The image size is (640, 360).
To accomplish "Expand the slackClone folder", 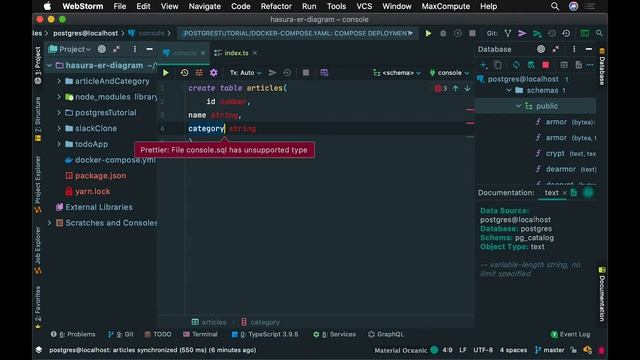I will coord(59,128).
